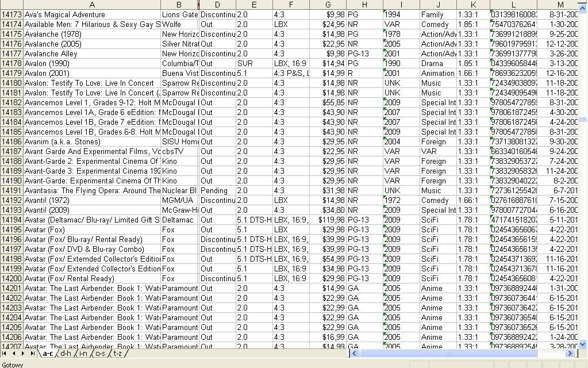Select column D header

click(217, 5)
